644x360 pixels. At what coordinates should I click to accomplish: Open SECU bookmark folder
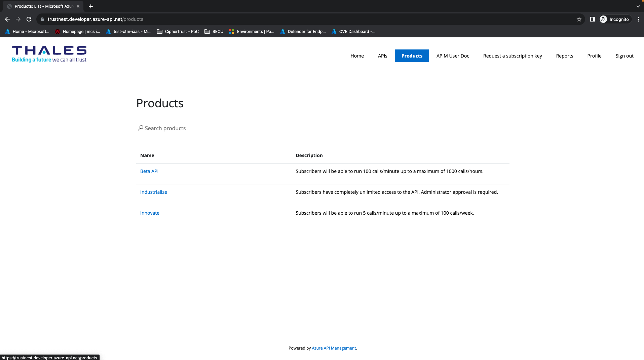pos(214,32)
